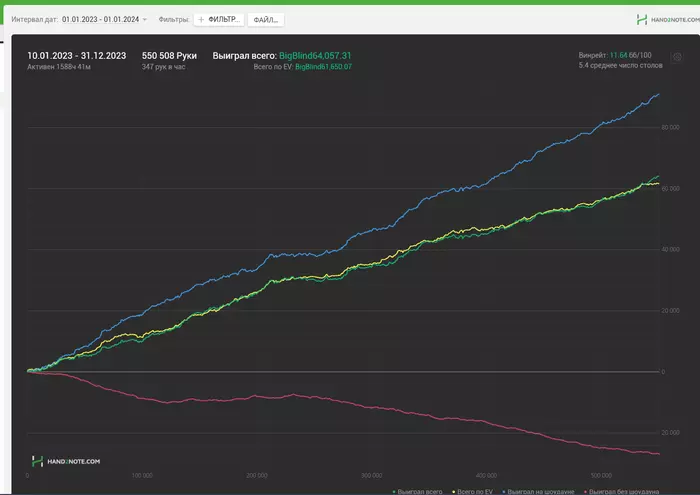Click the plus icon on ФИЛЬТР button
This screenshot has width=700, height=495.
[201, 20]
